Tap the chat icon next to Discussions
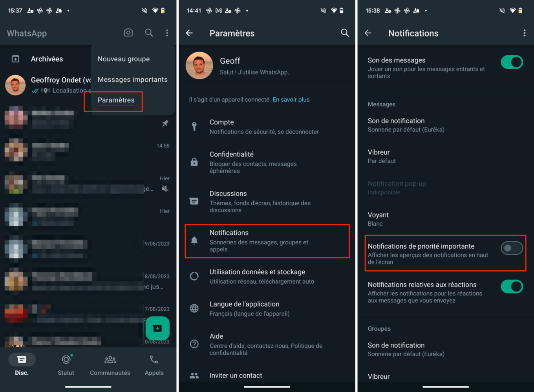The image size is (534, 392). [194, 201]
